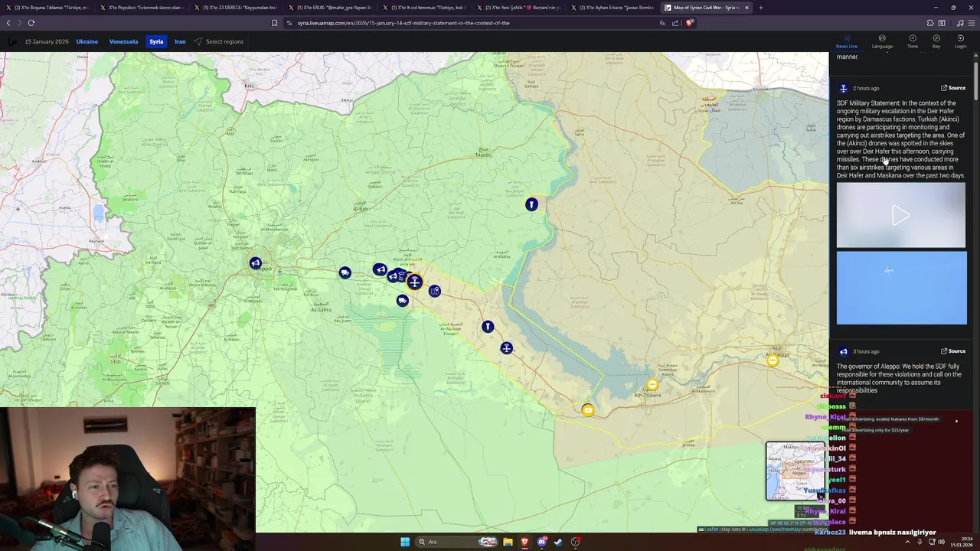The image size is (980, 551).
Task: Open the Language selector icon
Action: (x=882, y=41)
